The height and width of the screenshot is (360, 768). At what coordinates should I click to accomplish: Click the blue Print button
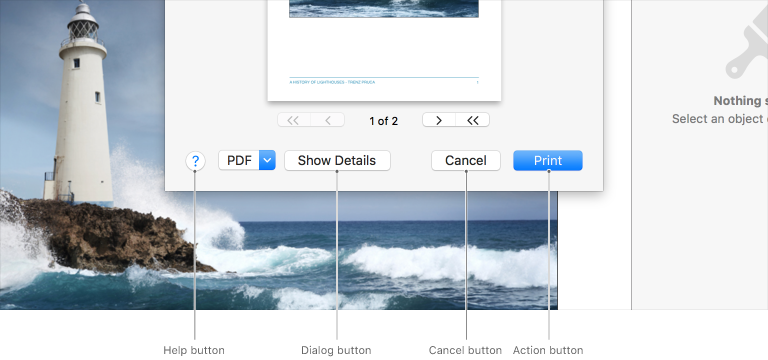tap(548, 161)
